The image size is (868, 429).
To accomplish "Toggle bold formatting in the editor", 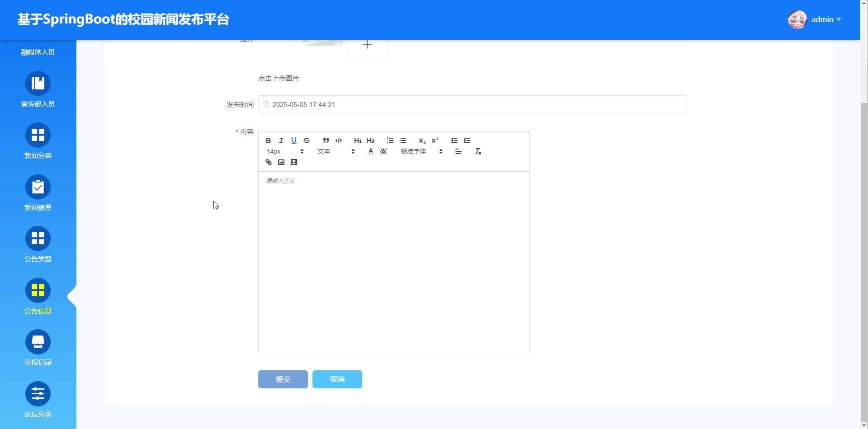I will [269, 140].
